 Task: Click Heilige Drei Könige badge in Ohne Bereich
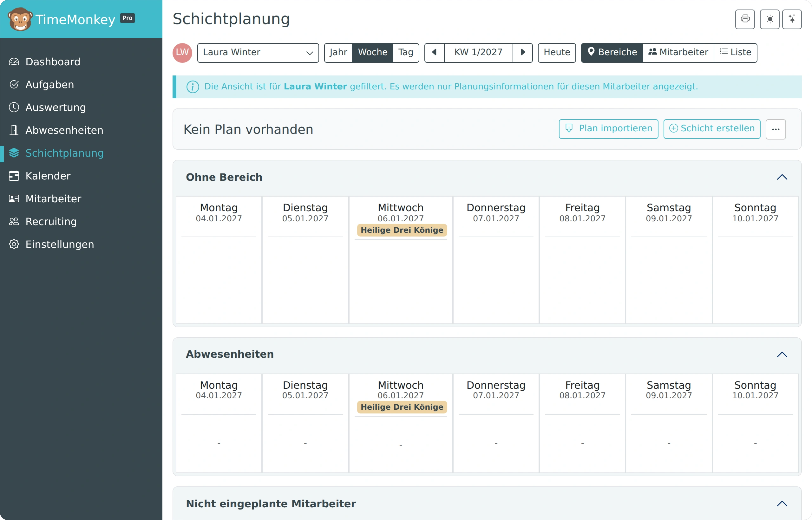tap(402, 230)
